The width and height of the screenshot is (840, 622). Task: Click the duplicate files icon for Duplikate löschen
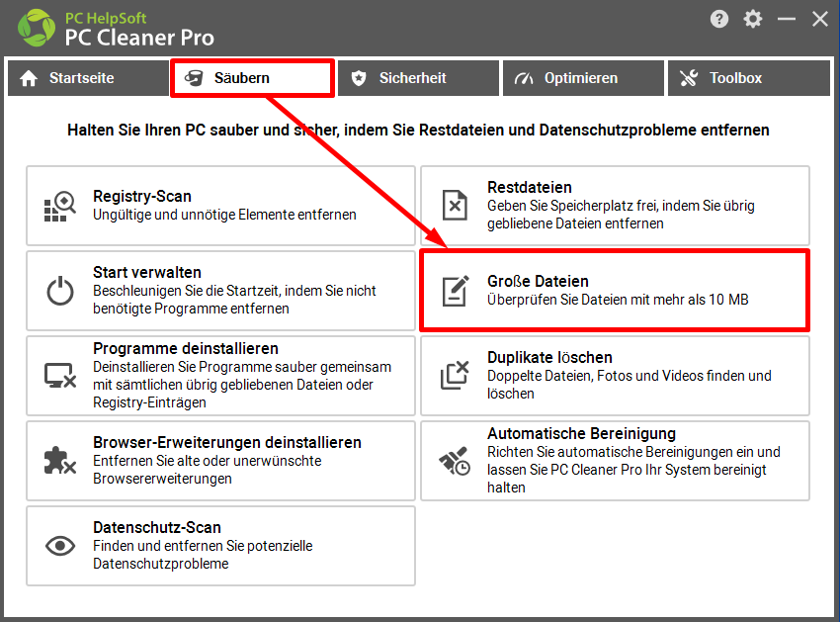click(x=455, y=375)
